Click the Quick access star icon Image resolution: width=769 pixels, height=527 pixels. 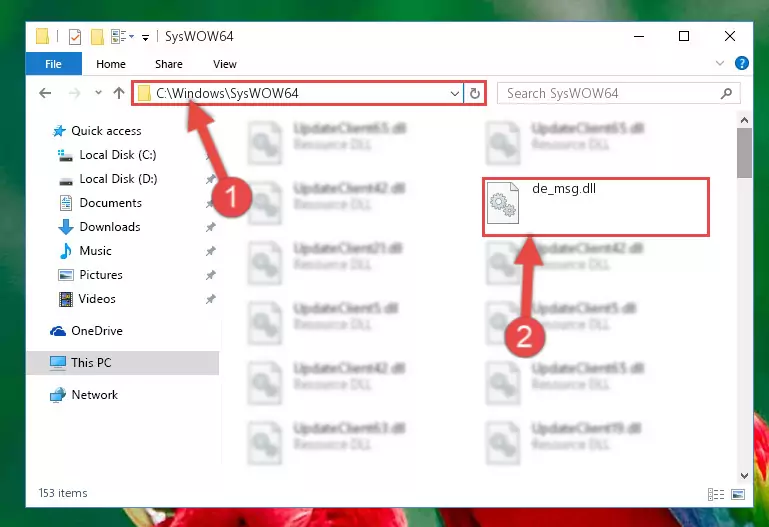[x=59, y=131]
